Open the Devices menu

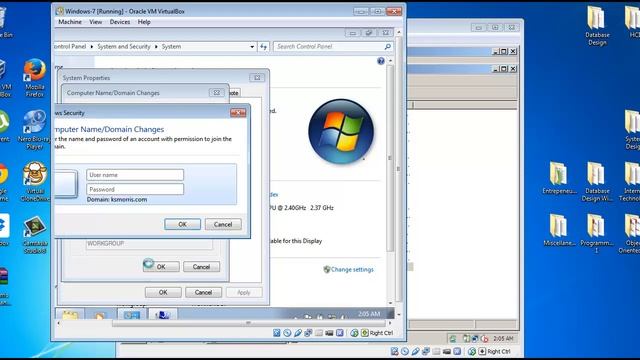click(120, 22)
